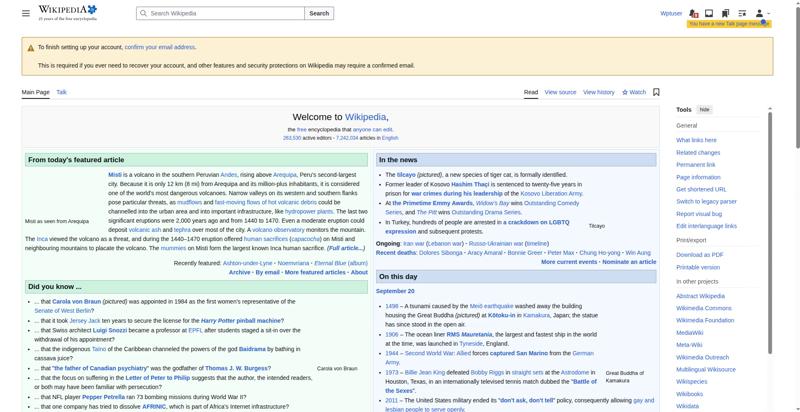Open the Wptuser profile link
Viewport: 800px width, 412px height.
[671, 13]
